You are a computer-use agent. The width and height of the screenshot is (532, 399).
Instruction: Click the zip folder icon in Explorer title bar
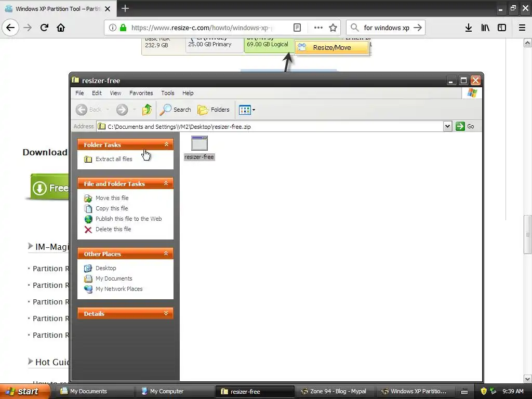76,80
